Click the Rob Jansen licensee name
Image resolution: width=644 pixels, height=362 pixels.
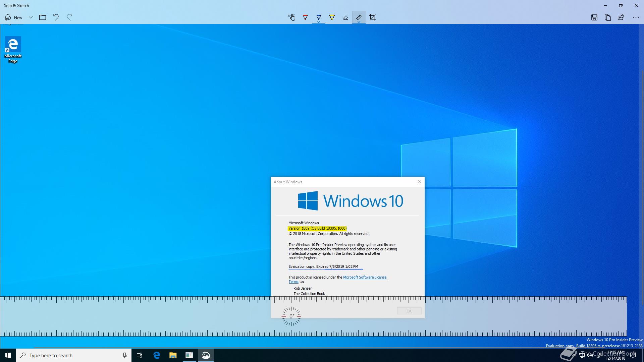click(303, 288)
